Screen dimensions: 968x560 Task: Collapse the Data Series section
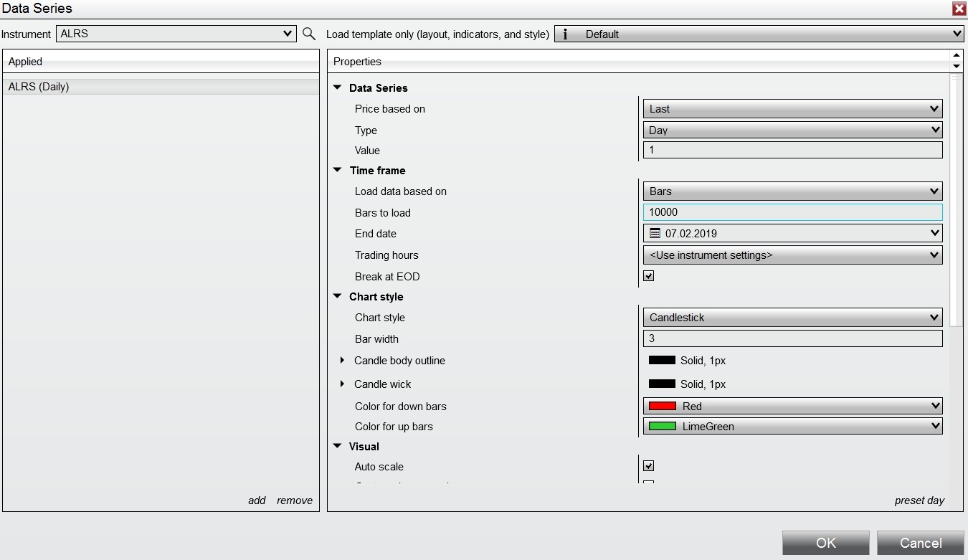coord(338,87)
